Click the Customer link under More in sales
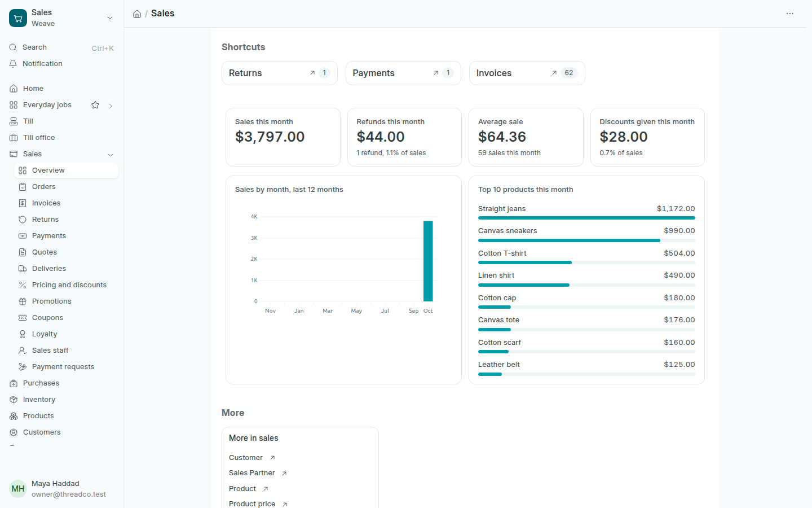812x508 pixels. point(246,458)
